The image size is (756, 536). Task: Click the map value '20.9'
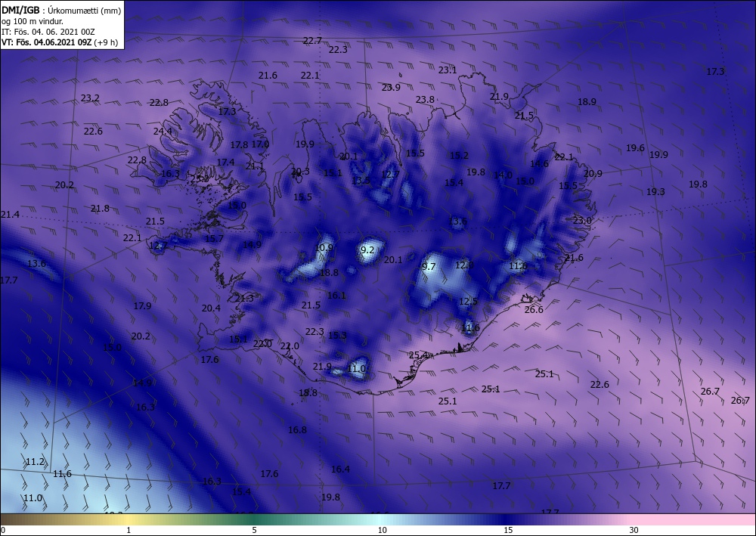click(593, 174)
